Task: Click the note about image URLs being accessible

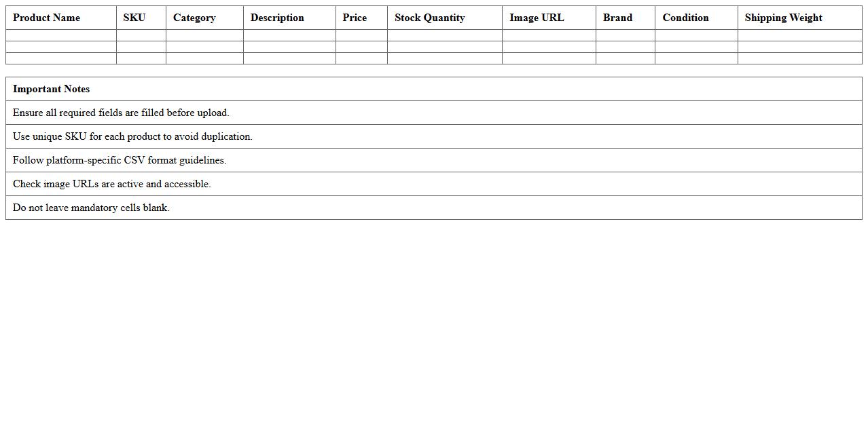Action: pyautogui.click(x=112, y=184)
